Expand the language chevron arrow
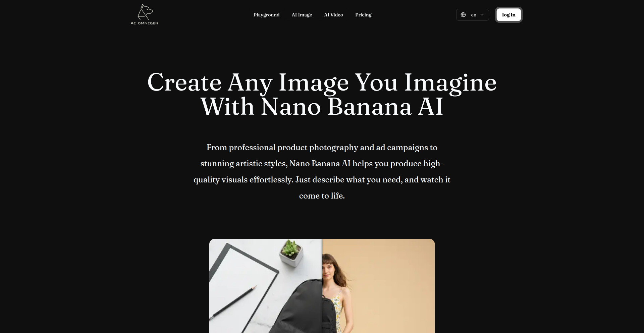The image size is (644, 333). pyautogui.click(x=482, y=15)
